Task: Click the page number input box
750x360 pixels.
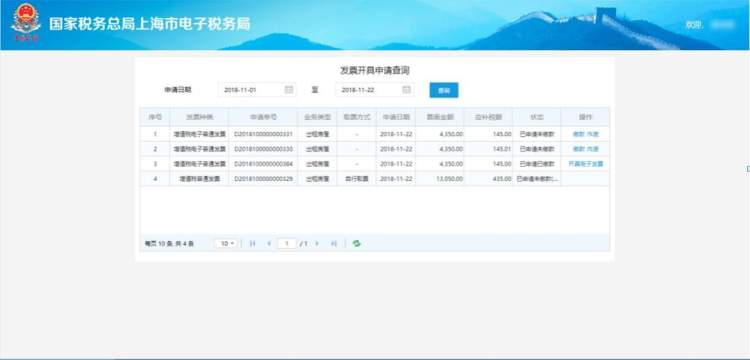Action: (x=287, y=244)
